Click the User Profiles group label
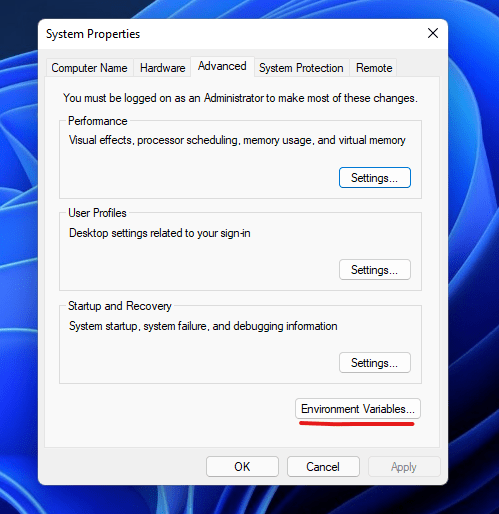The image size is (499, 514). (x=97, y=213)
